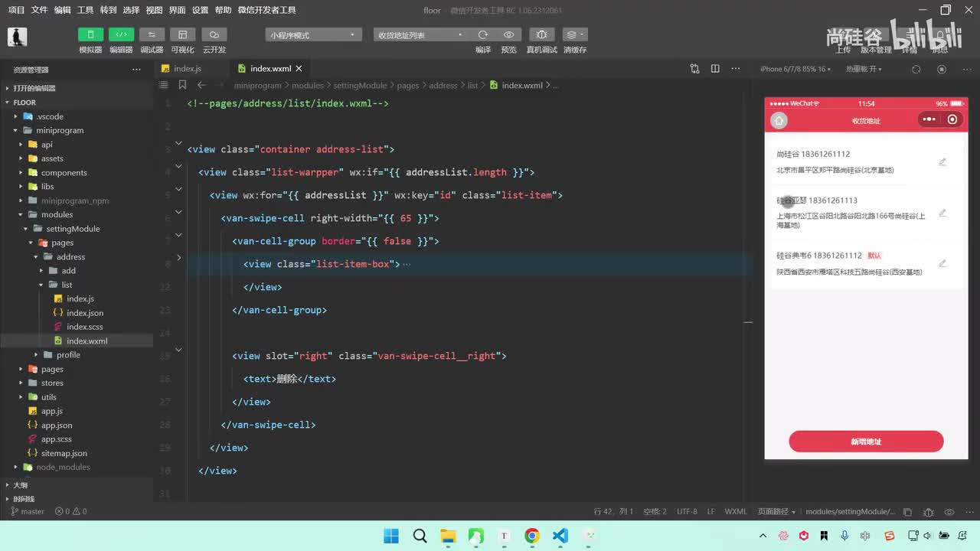This screenshot has height=551, width=980.
Task: Click the home icon in the simulator header
Action: (x=779, y=120)
